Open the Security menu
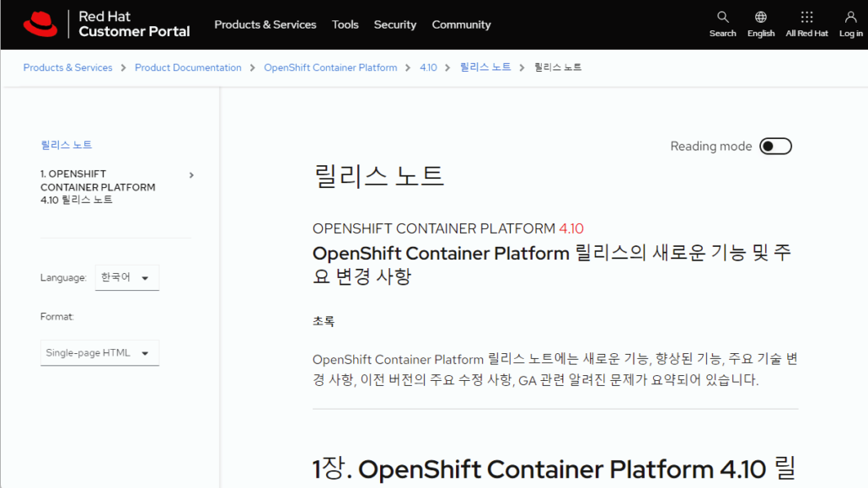The image size is (868, 488). click(x=394, y=24)
